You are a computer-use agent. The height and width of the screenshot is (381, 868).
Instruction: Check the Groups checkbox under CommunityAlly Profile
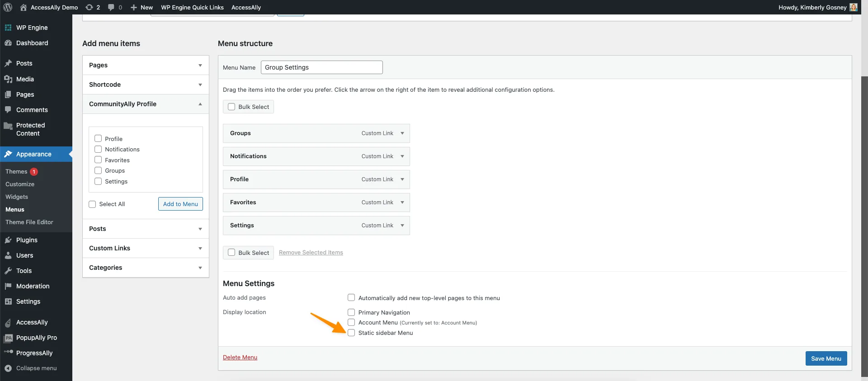[x=98, y=170]
